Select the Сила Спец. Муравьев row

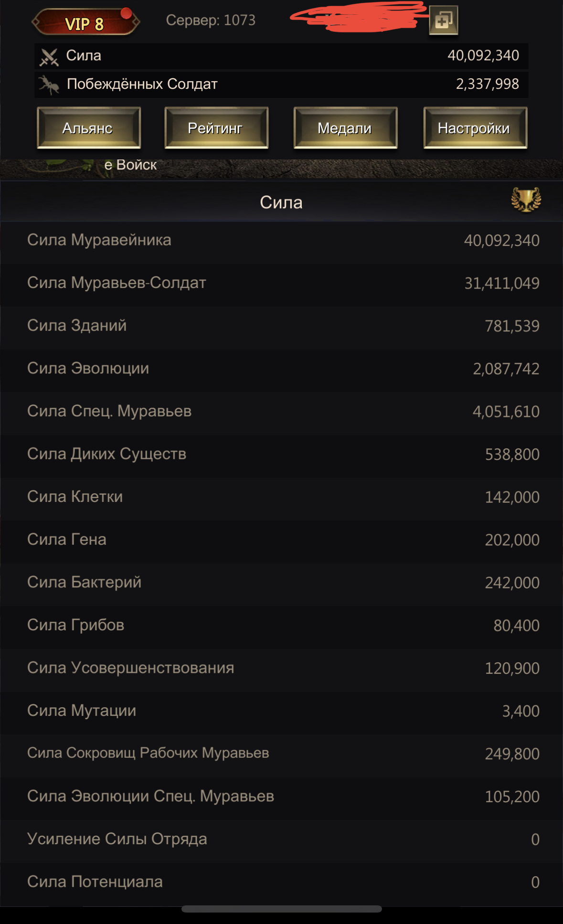point(282,411)
